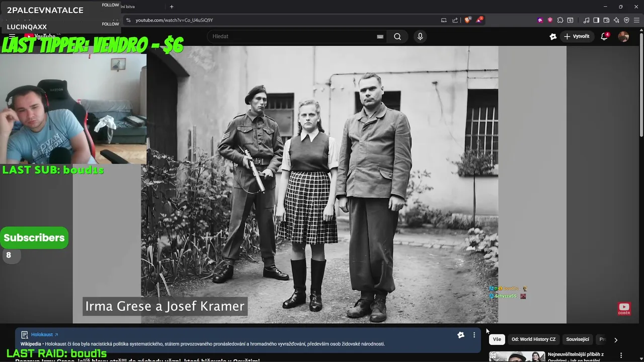
Task: Click the pink shield extension icon
Action: tap(550, 20)
